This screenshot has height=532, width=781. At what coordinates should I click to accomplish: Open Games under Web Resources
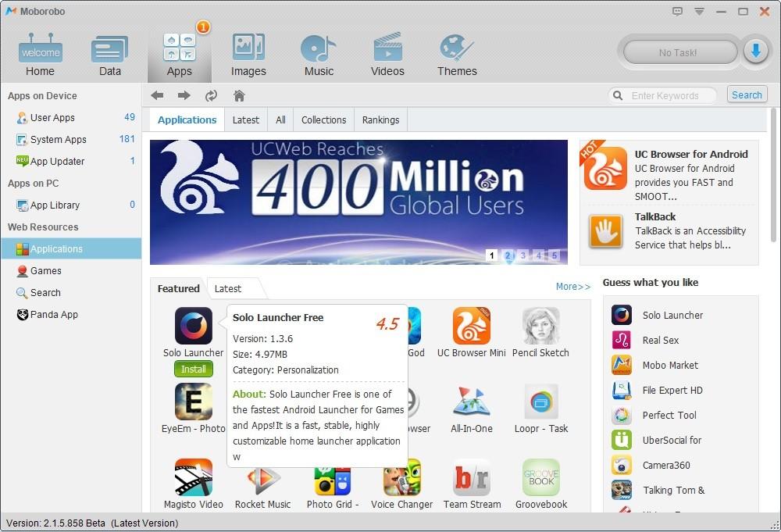[x=71, y=270]
